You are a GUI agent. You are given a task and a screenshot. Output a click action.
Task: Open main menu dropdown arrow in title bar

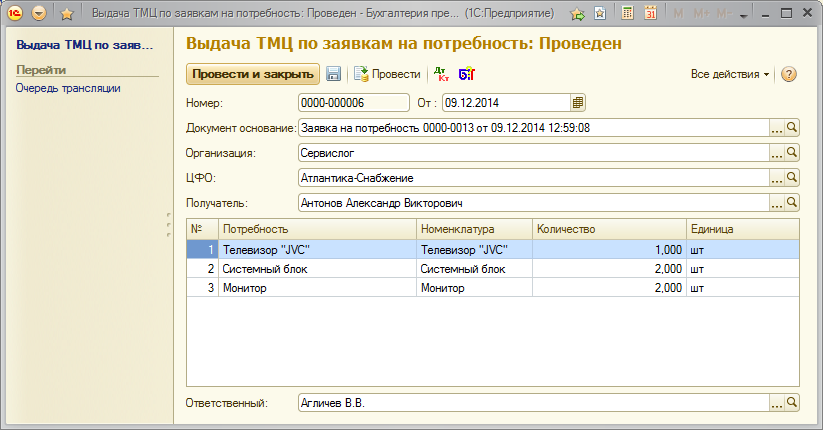point(39,14)
